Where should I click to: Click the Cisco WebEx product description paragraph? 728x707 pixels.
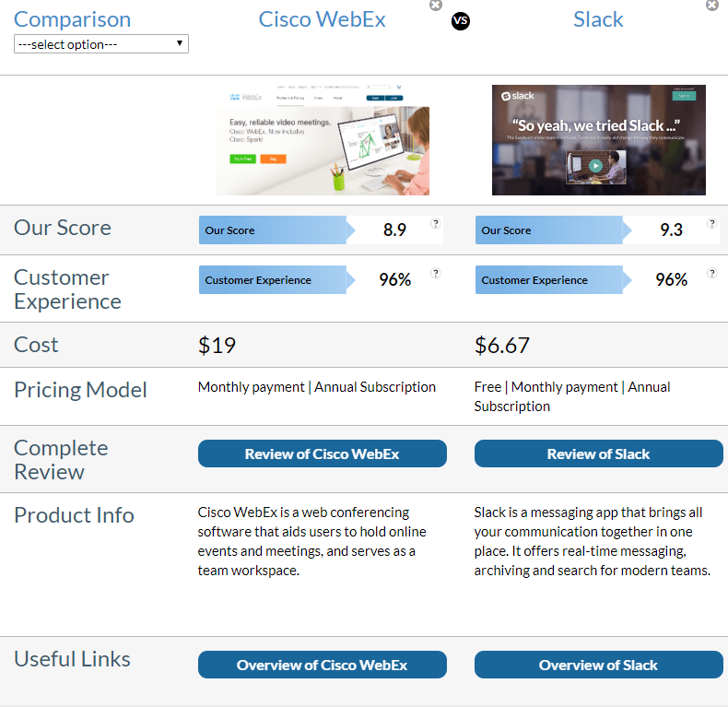coord(312,541)
